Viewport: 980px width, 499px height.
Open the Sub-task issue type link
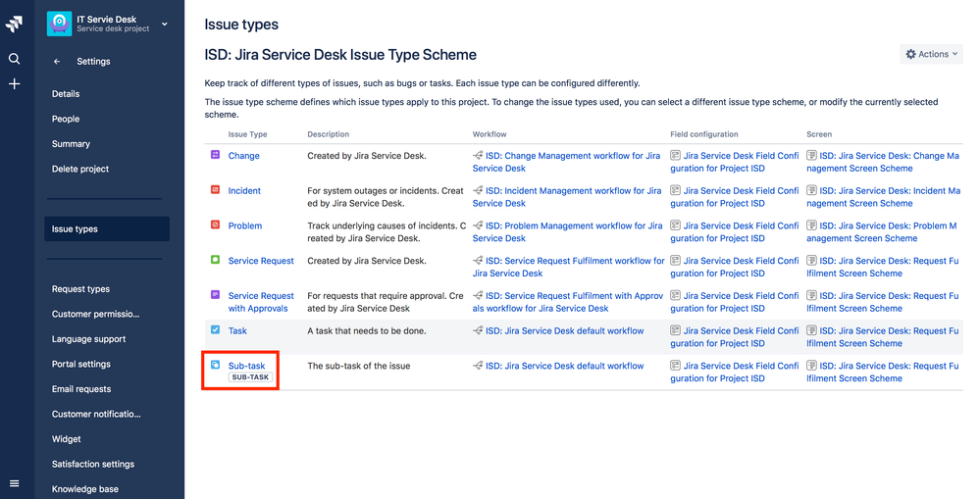246,366
